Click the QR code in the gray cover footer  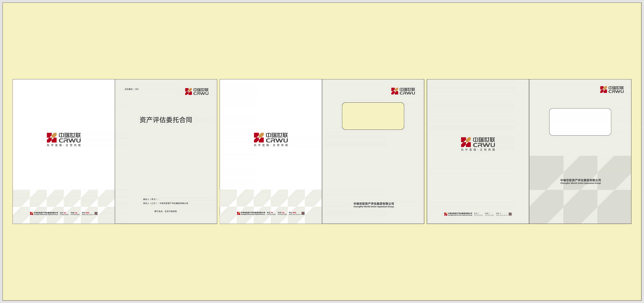510,214
